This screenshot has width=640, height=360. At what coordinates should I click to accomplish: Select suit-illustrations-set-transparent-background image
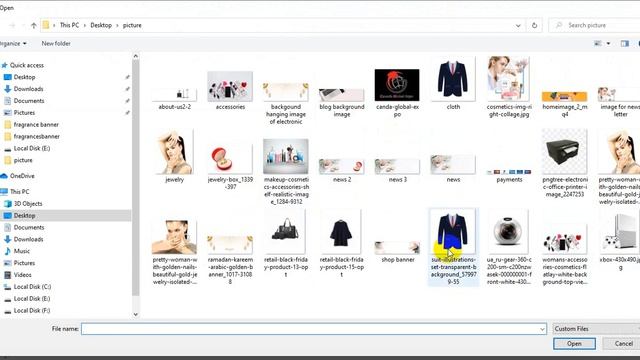453,247
